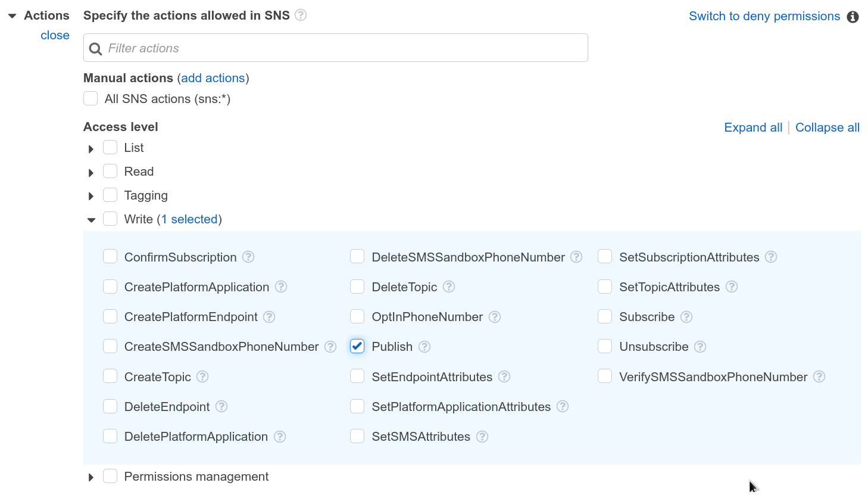Show help beside SetTopicAttributes

[732, 287]
